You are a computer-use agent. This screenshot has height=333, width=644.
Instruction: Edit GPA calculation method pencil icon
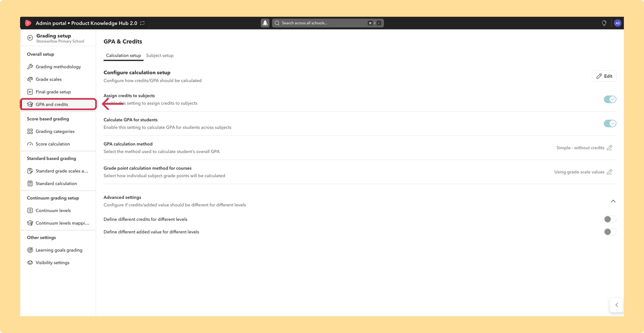pyautogui.click(x=610, y=148)
